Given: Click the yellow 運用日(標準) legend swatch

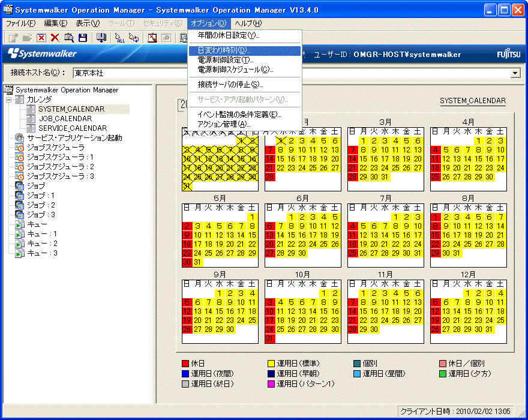Looking at the screenshot, I should [271, 364].
